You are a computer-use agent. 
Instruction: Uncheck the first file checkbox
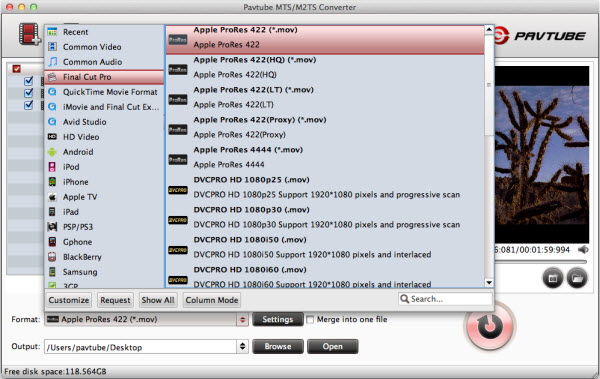(28, 81)
